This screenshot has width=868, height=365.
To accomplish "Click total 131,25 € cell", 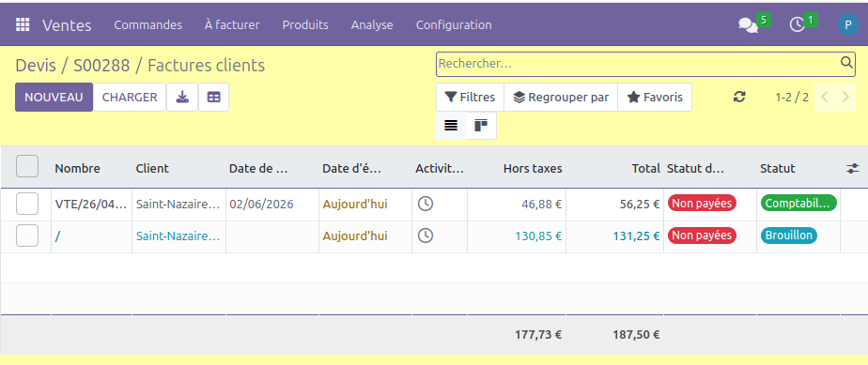I will pyautogui.click(x=636, y=236).
